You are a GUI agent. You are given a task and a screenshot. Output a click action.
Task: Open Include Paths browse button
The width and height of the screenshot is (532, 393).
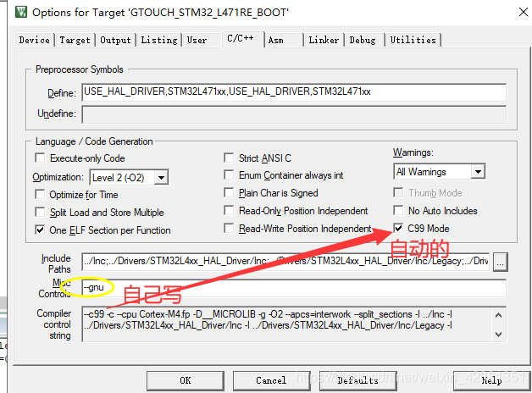pos(500,262)
